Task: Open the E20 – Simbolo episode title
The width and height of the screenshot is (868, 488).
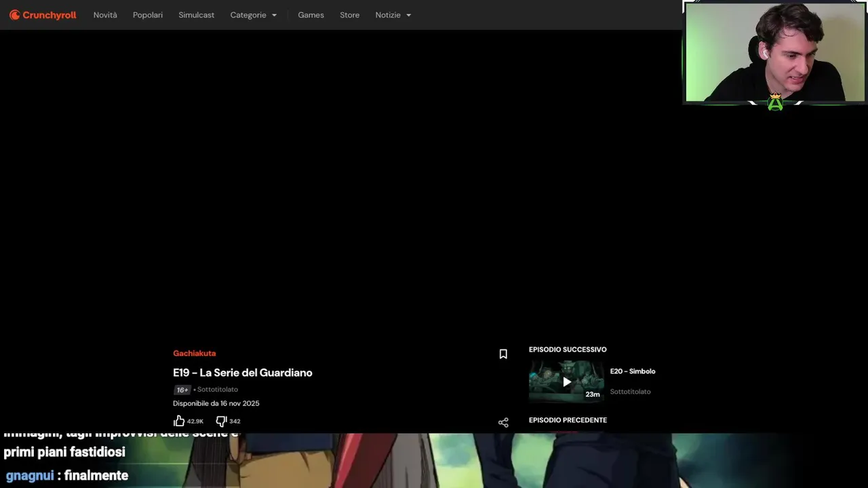Action: click(x=633, y=371)
